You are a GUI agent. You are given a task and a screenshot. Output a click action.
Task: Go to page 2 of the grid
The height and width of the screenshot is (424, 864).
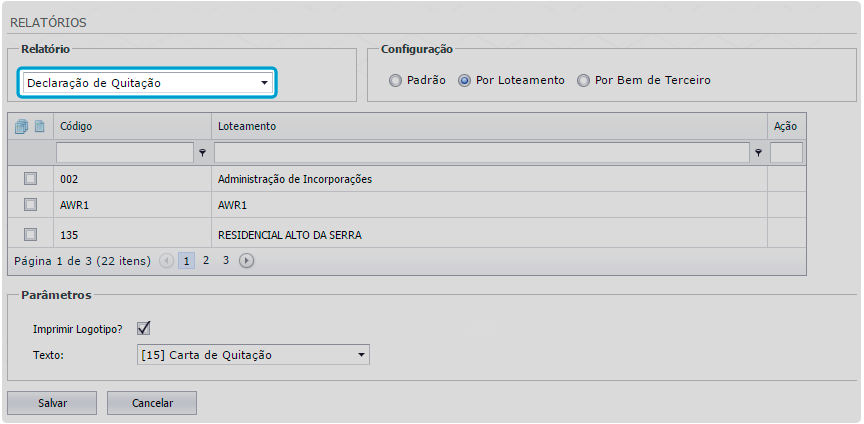[206, 261]
